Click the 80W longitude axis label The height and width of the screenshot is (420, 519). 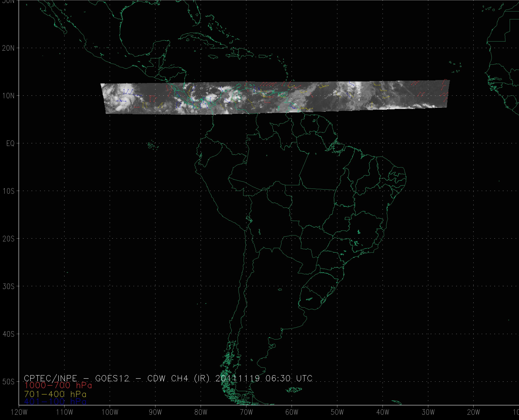point(201,412)
